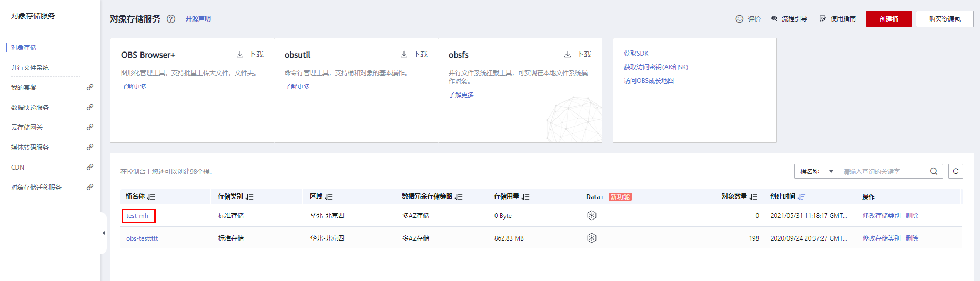This screenshot has width=980, height=281.
Task: Click the obsutil download icon
Action: tap(404, 55)
